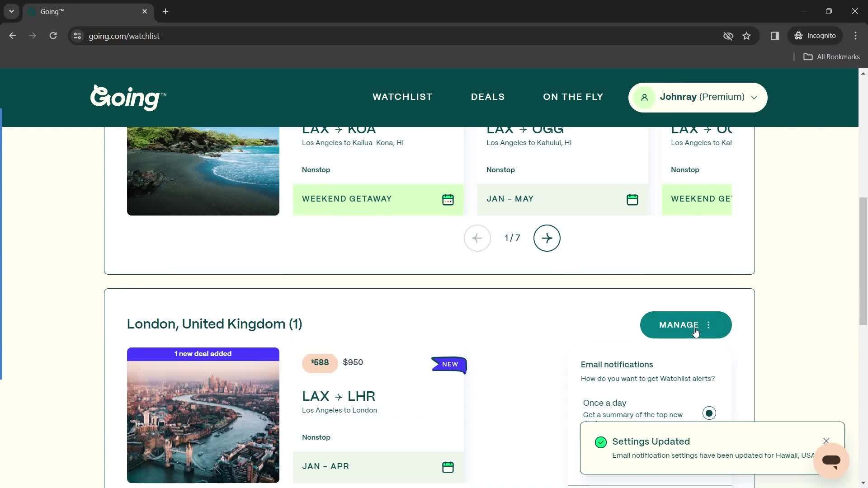Click the Going home logo icon

click(x=128, y=97)
